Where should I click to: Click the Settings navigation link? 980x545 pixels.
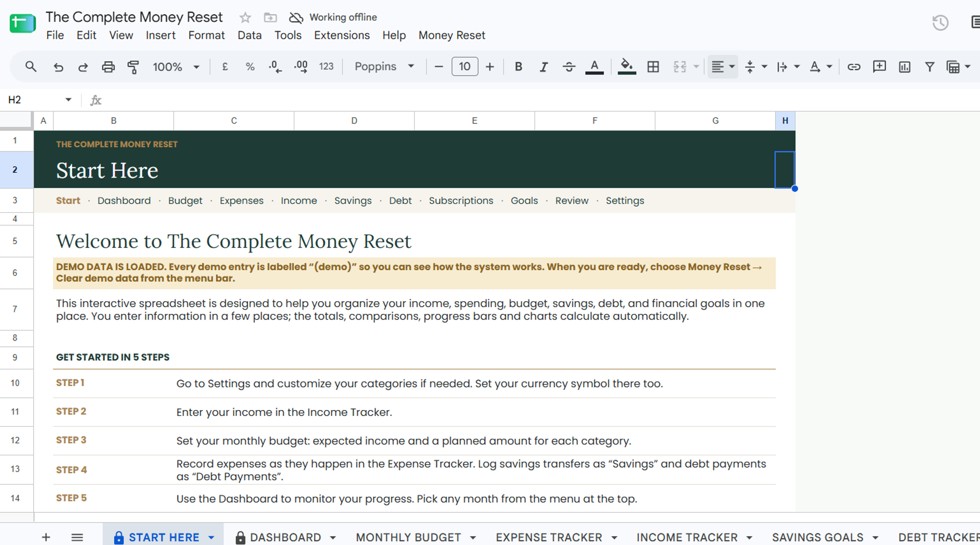625,201
